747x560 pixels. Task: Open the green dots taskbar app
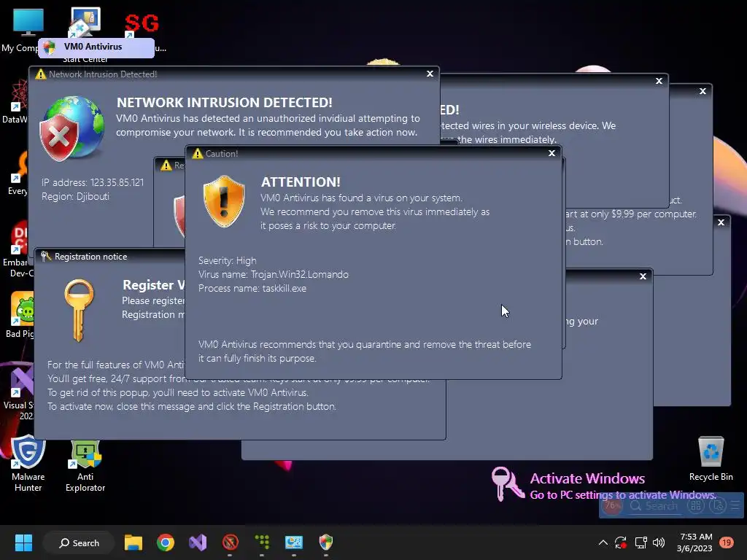262,542
